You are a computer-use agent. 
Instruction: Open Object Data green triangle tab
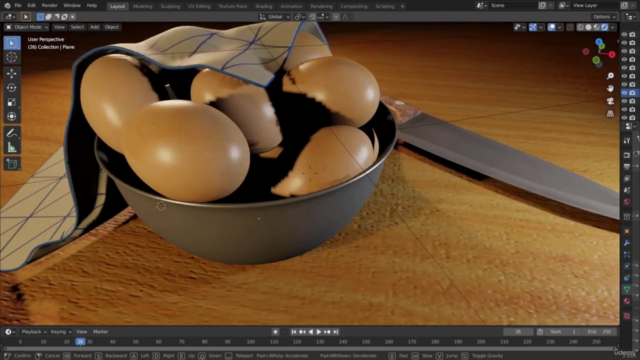[x=627, y=289]
